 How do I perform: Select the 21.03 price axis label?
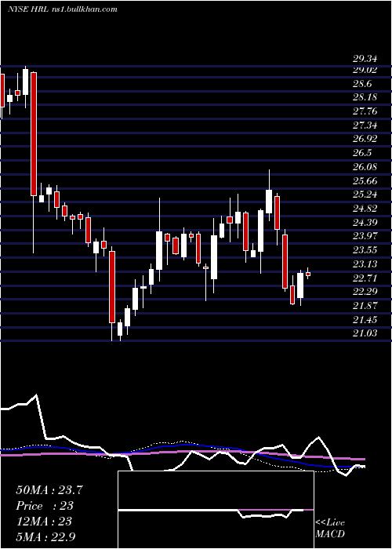click(365, 333)
